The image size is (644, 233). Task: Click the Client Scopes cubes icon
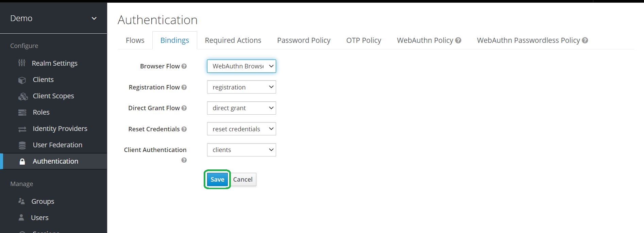coord(23,96)
